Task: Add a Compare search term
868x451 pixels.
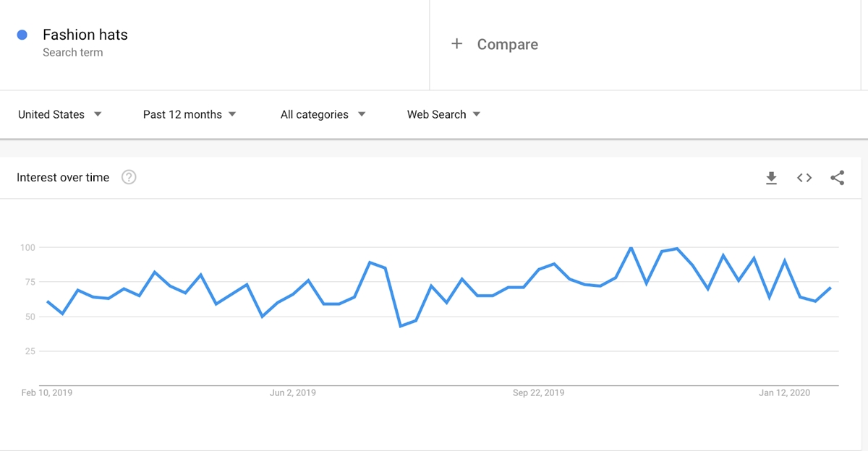Action: point(508,44)
